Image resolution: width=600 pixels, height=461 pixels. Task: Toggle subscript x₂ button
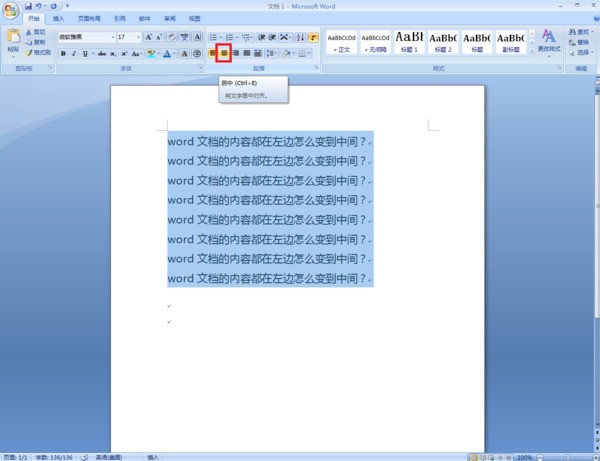113,54
